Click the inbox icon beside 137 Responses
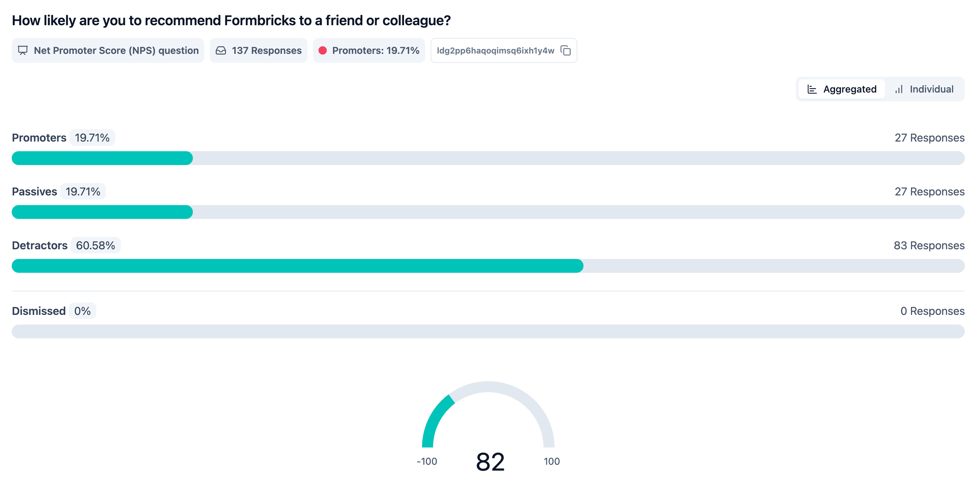 tap(222, 50)
